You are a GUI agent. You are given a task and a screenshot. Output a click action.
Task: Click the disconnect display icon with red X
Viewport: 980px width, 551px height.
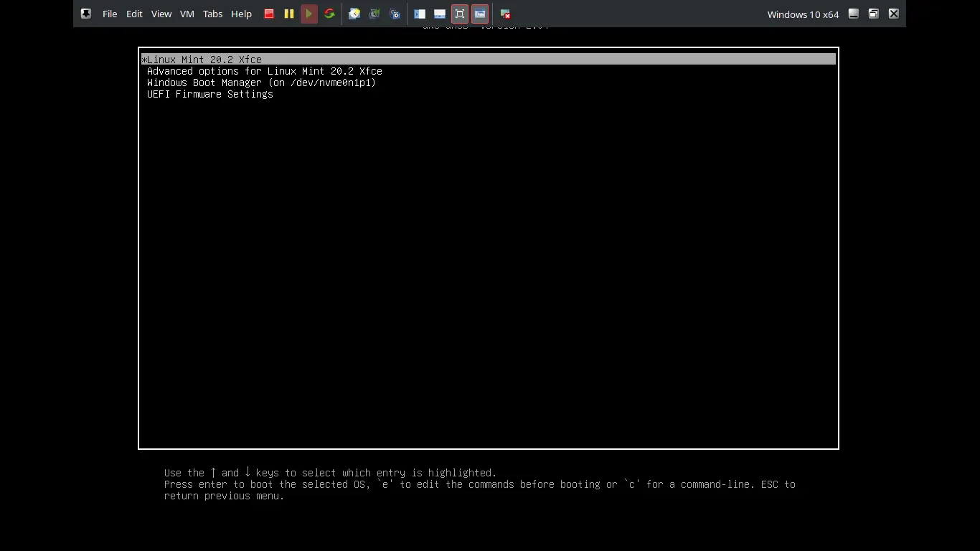[x=505, y=14]
